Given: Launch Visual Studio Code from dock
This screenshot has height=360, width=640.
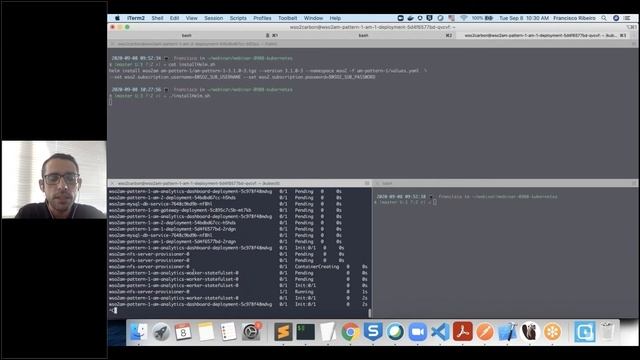Looking at the screenshot, I should click(x=440, y=332).
